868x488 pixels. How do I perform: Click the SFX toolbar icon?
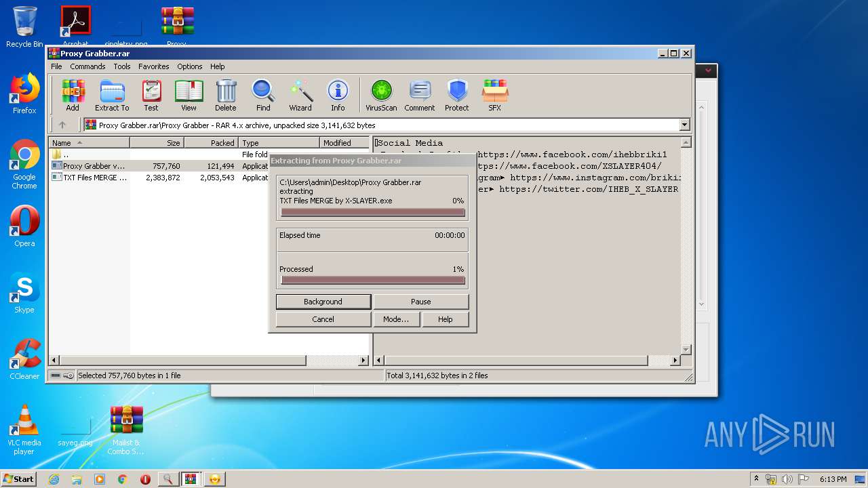[x=495, y=96]
